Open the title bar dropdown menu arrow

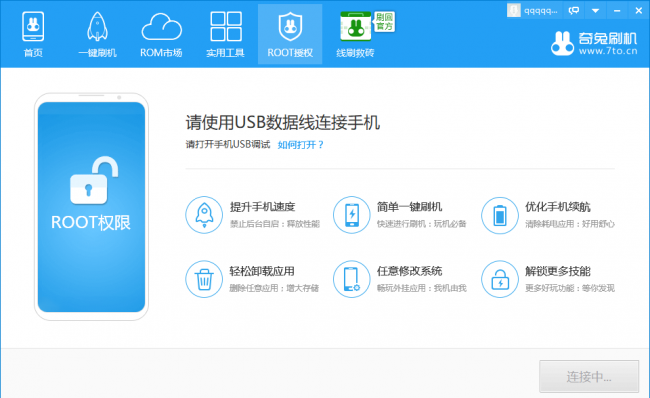[x=595, y=11]
